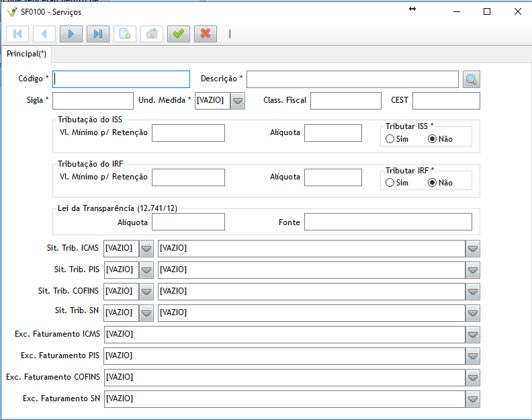This screenshot has width=532, height=420.
Task: Click Exc. Faturamento ICMS [VAZIO] box
Action: pos(284,335)
